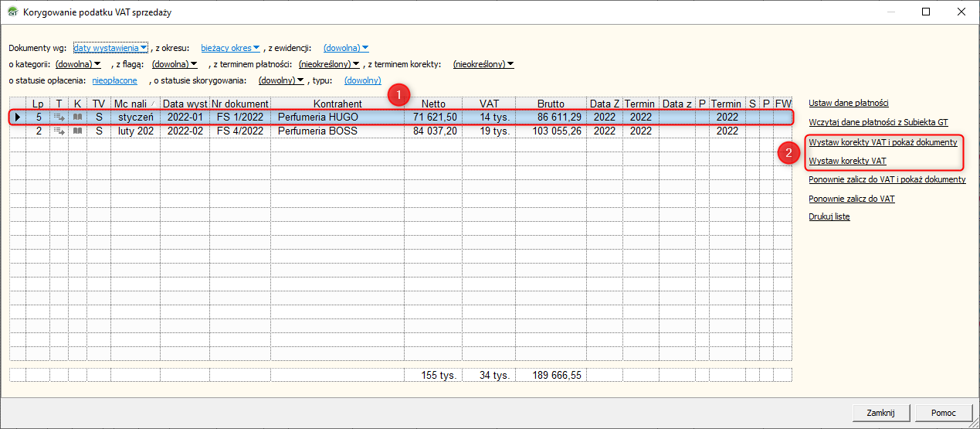Click the TV column header
980x429 pixels.
(x=99, y=104)
